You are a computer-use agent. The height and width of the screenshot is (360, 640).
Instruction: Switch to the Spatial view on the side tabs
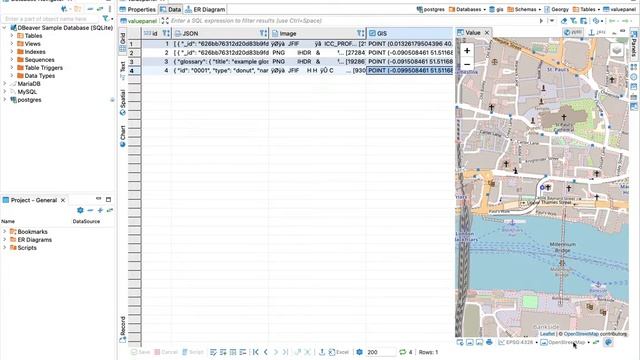pyautogui.click(x=123, y=102)
